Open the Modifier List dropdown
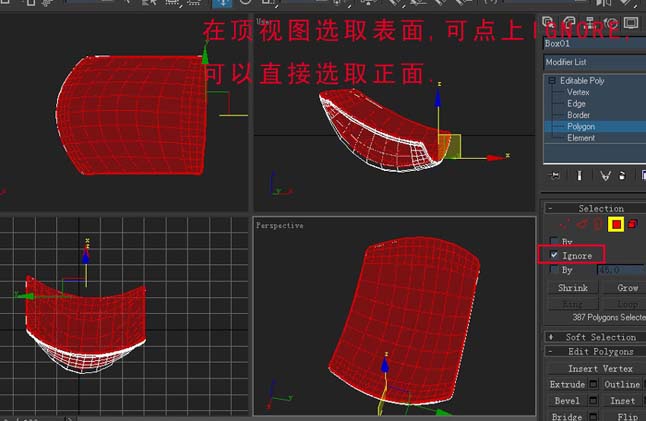This screenshot has width=646, height=421. (x=595, y=62)
